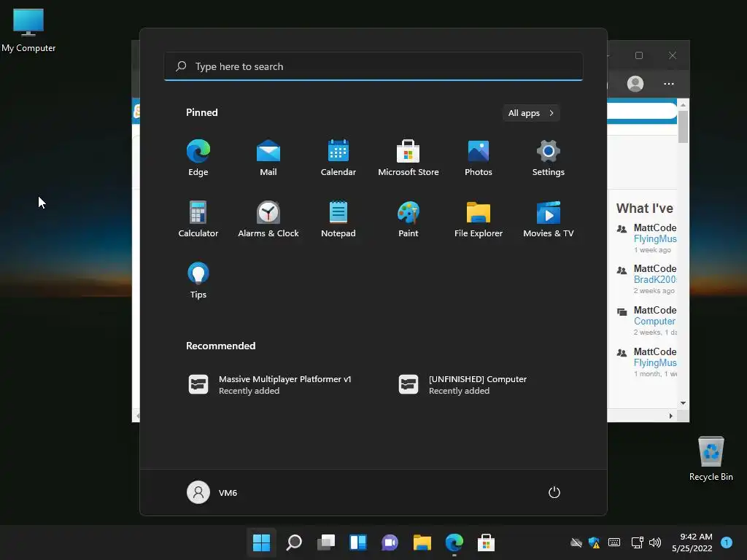747x560 pixels.
Task: Launch the Photos app
Action: pos(479,158)
